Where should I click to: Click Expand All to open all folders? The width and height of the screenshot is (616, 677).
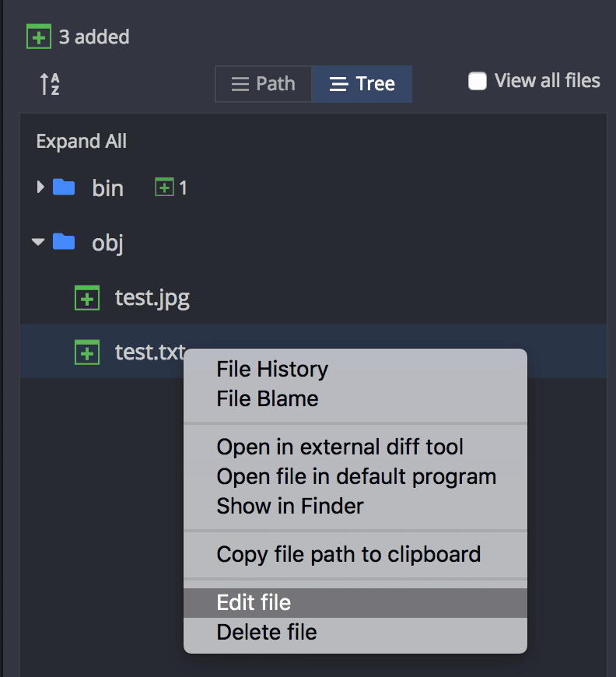[81, 141]
